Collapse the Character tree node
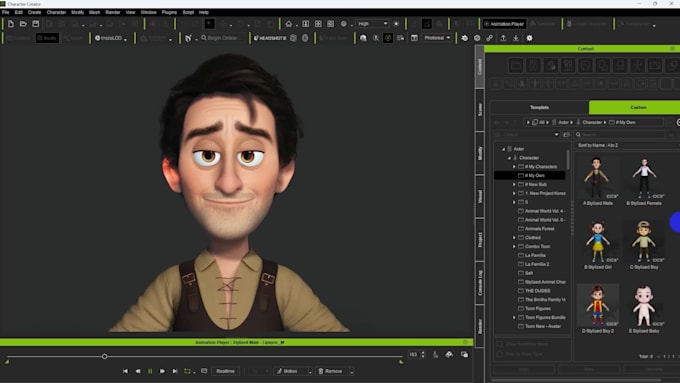Image resolution: width=680 pixels, height=383 pixels. pos(509,158)
